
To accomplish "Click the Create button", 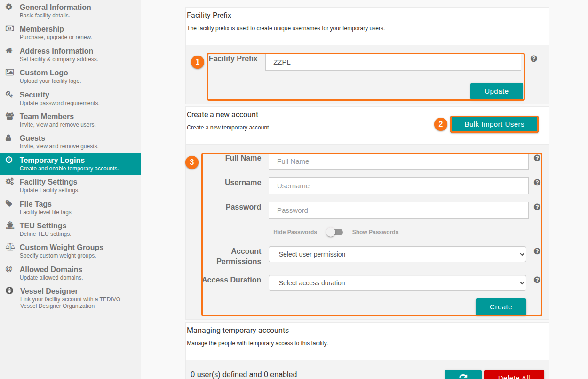I will coord(501,307).
